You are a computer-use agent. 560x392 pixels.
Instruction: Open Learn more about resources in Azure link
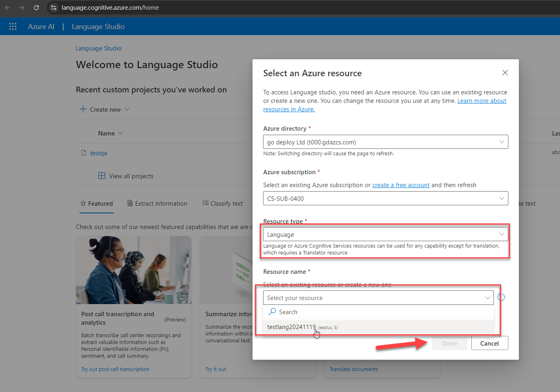tap(482, 101)
